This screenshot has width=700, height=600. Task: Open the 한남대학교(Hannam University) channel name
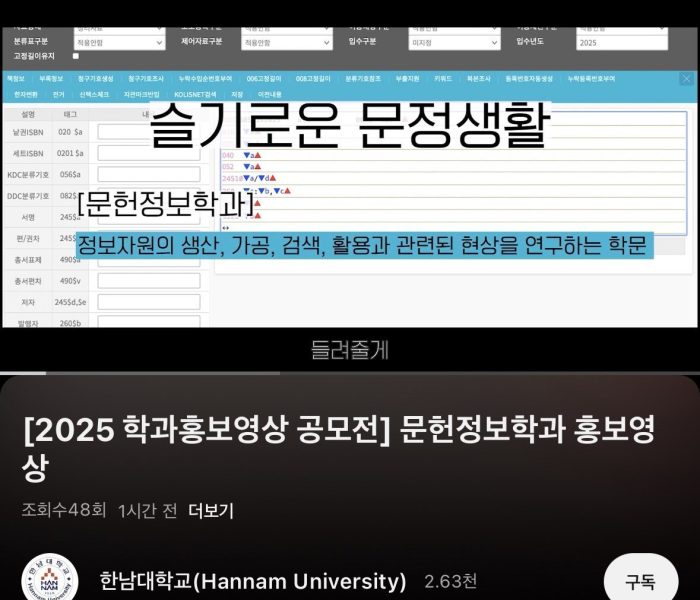click(253, 581)
